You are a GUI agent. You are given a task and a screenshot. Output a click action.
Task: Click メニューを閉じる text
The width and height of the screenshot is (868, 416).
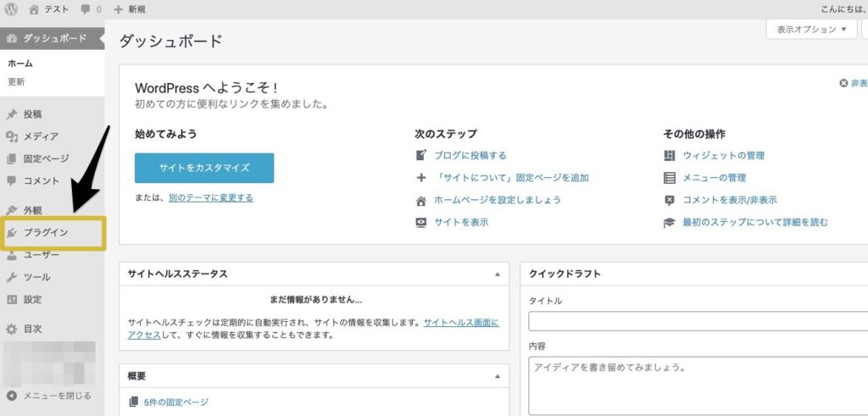tap(57, 396)
